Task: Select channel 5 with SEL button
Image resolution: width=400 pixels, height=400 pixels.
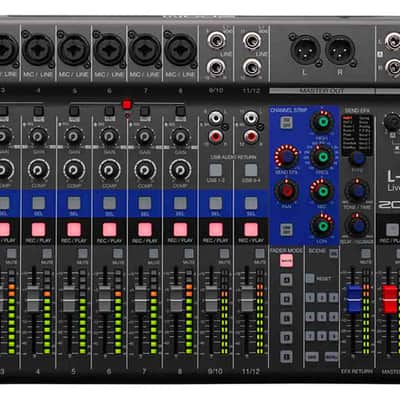Action: (74, 203)
